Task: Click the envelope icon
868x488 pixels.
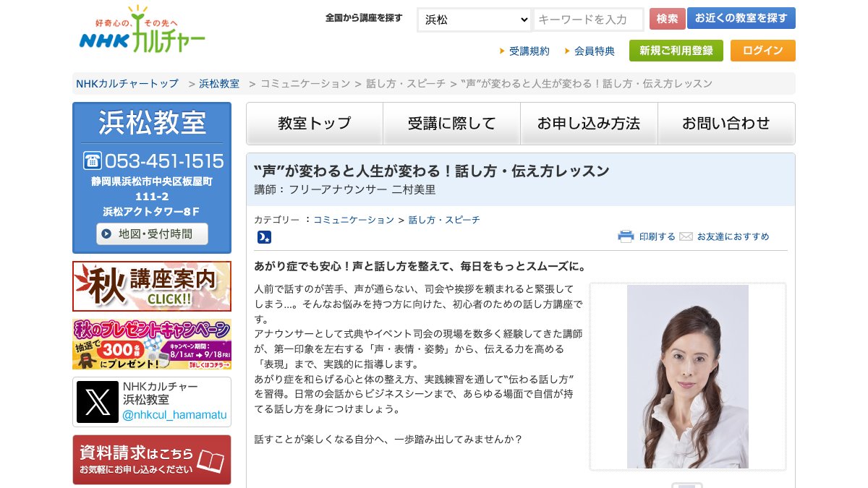Action: [686, 236]
